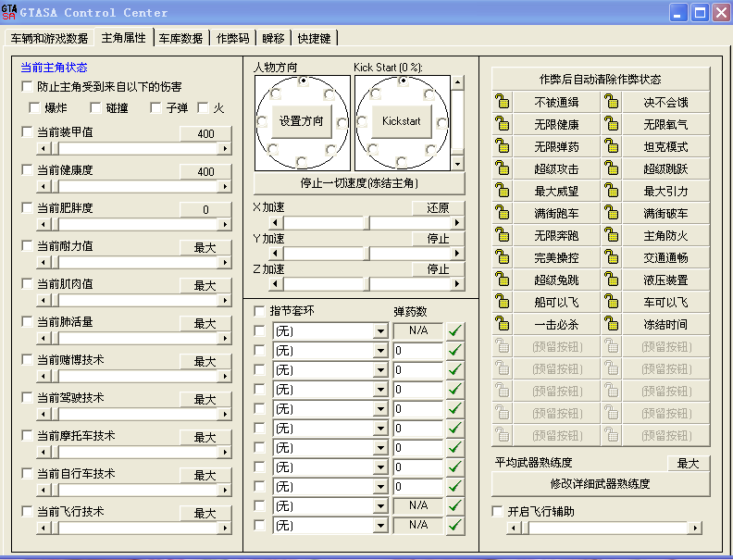Switch to 作弊码 tab
This screenshot has height=560, width=733.
click(232, 38)
